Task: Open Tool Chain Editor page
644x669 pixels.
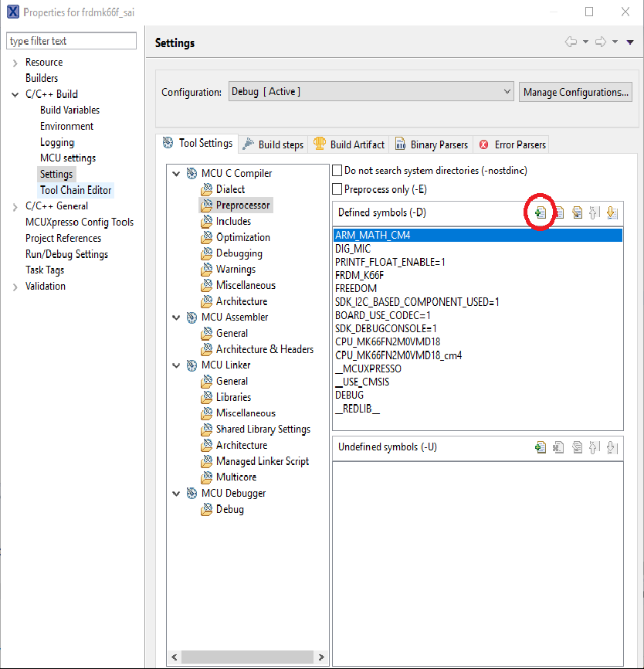Action: (x=76, y=190)
